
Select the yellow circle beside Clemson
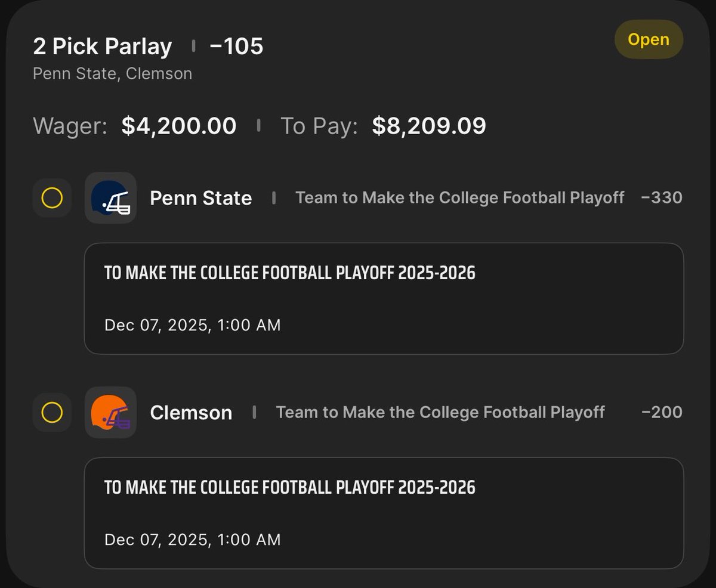pos(52,413)
